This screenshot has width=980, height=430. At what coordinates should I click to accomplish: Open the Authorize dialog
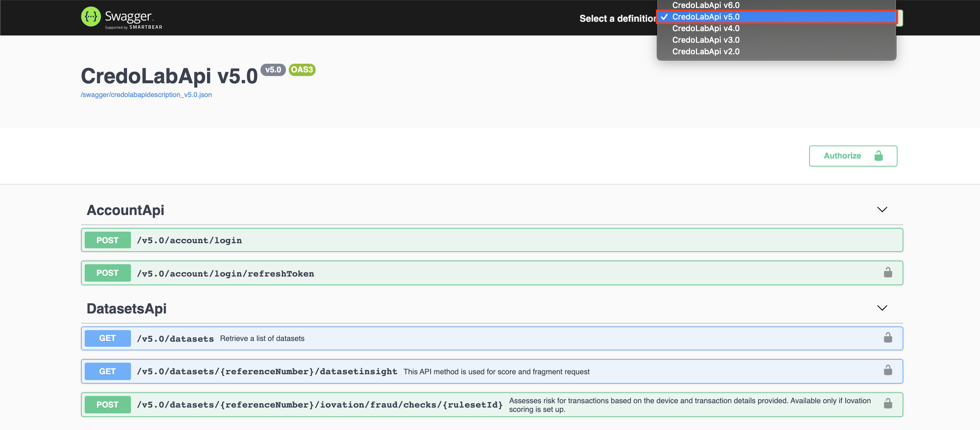point(853,156)
